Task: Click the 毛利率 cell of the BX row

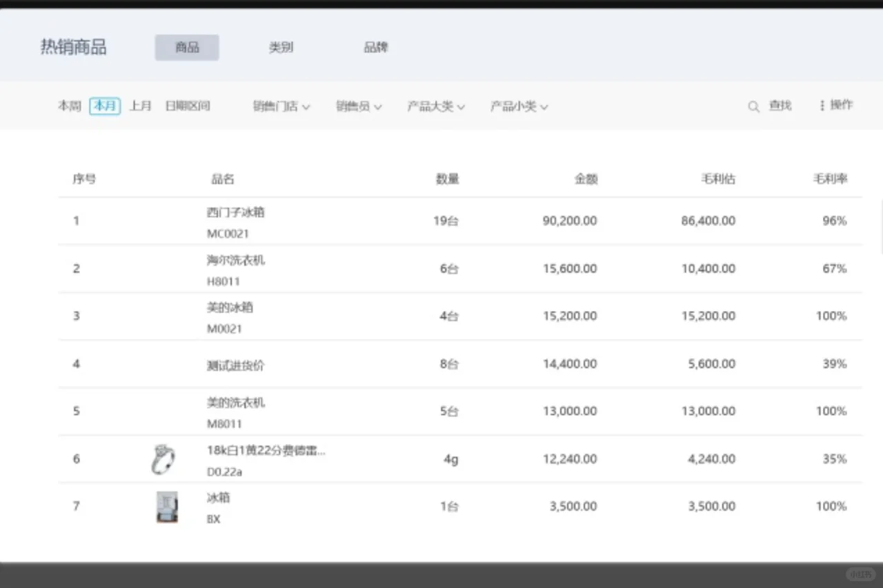Action: tap(831, 507)
